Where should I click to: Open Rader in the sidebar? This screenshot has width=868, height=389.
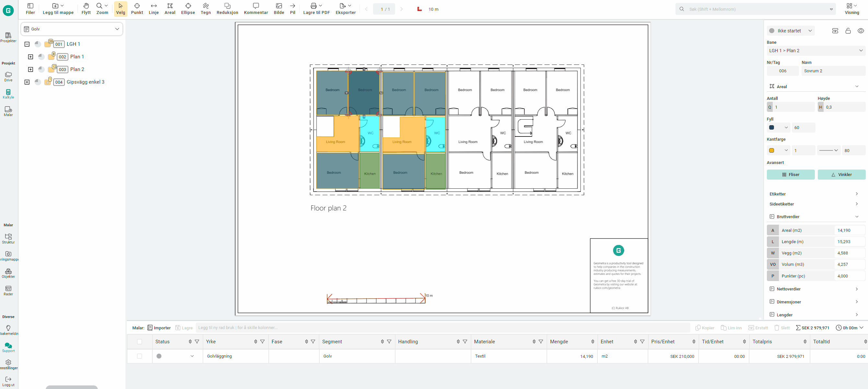point(8,290)
